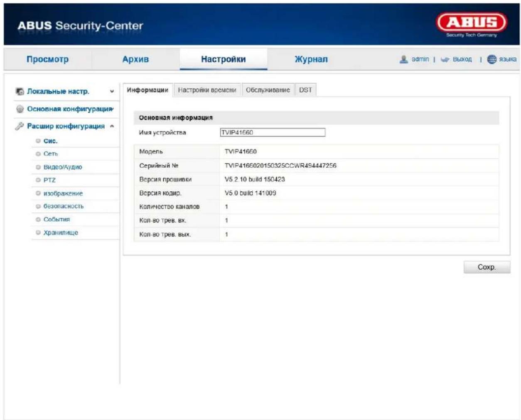The image size is (521, 420).
Task: Open the Журнал log tab
Action: point(311,59)
